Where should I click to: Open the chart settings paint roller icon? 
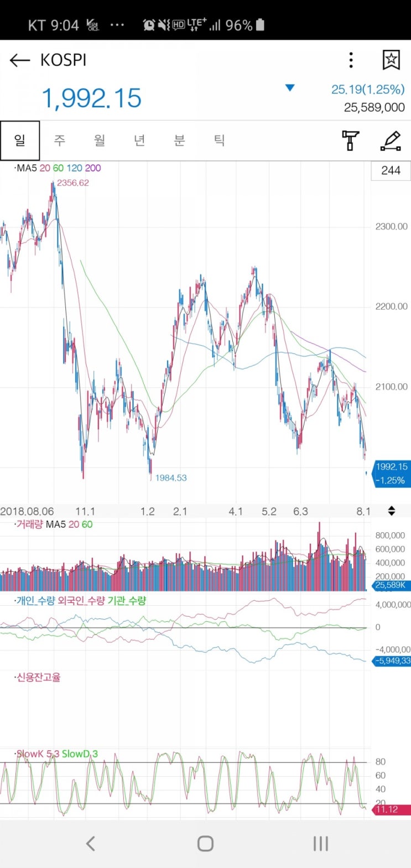(350, 141)
